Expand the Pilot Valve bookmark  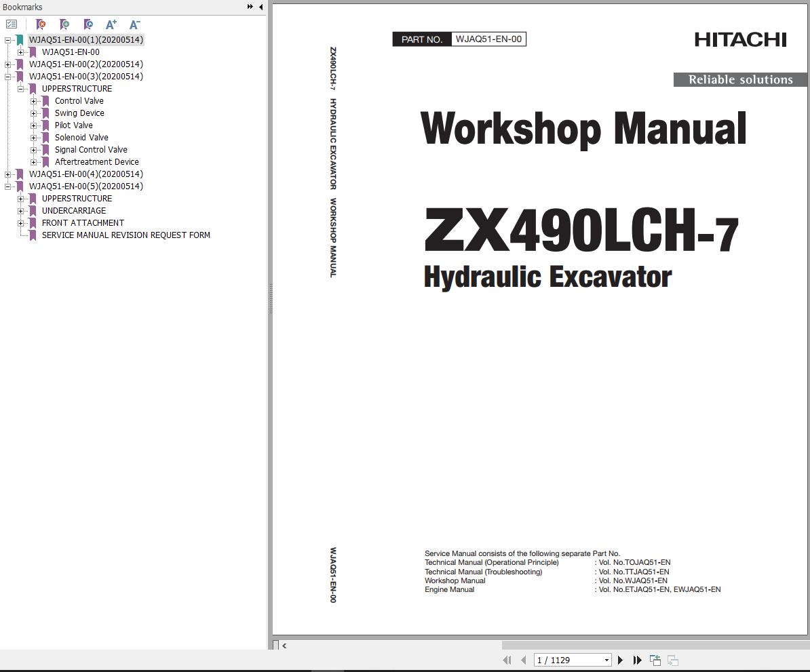click(x=33, y=125)
